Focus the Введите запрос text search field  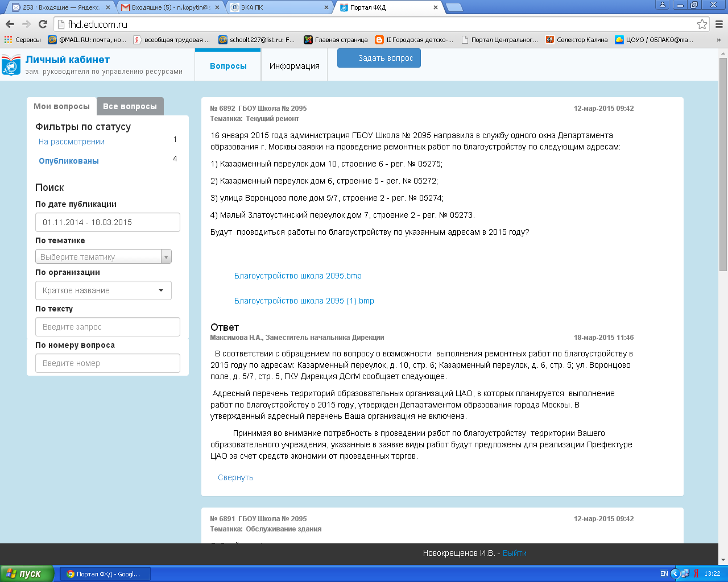coord(107,327)
